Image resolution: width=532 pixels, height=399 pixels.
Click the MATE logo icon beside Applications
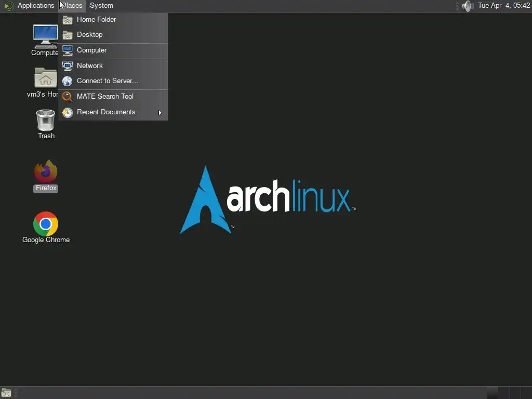pyautogui.click(x=8, y=6)
